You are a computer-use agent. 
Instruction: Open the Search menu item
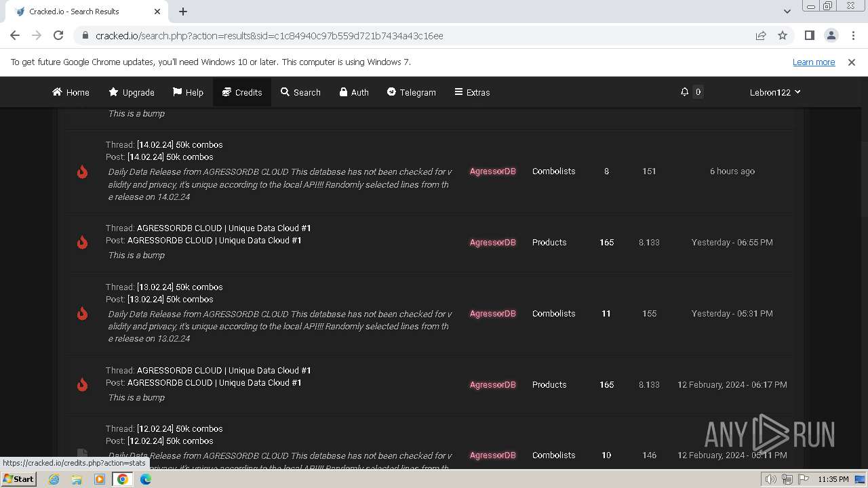300,92
